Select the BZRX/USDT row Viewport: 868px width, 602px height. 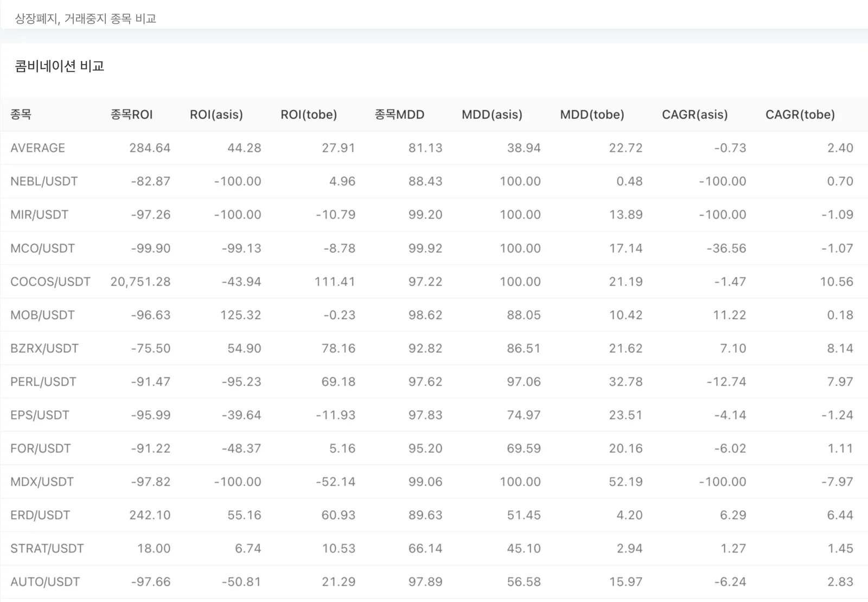pyautogui.click(x=434, y=348)
